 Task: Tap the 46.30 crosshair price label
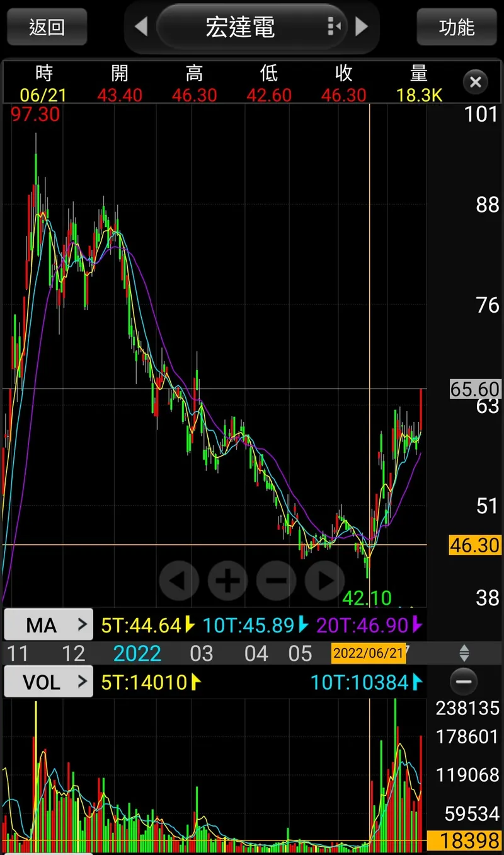tap(475, 545)
